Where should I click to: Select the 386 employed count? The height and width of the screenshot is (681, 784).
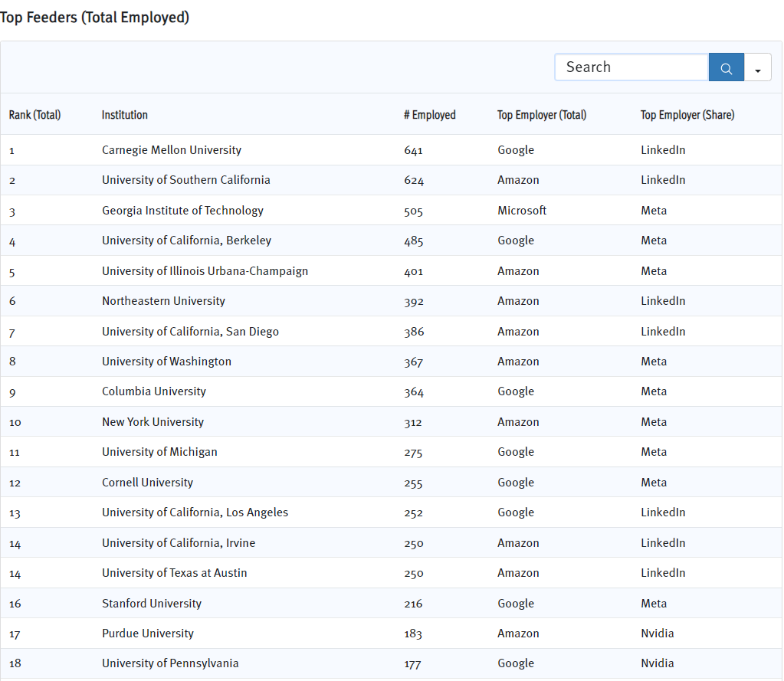(414, 332)
